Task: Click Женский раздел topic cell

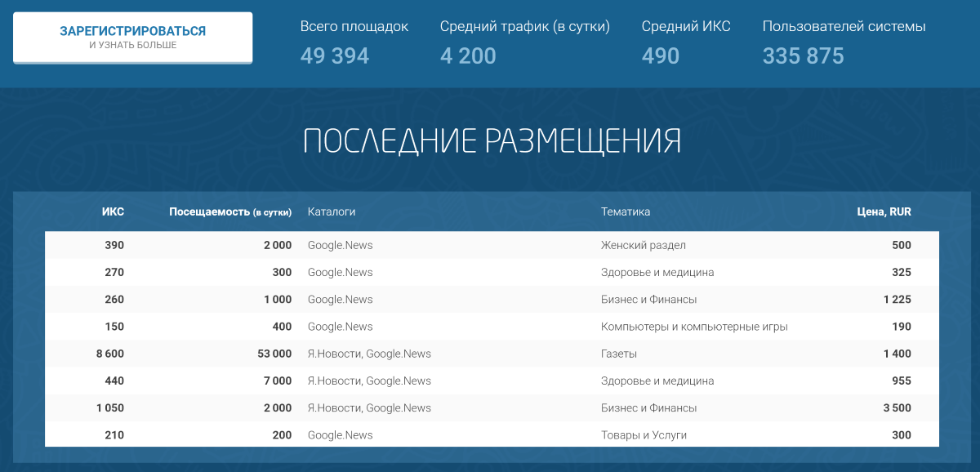Action: click(x=644, y=245)
